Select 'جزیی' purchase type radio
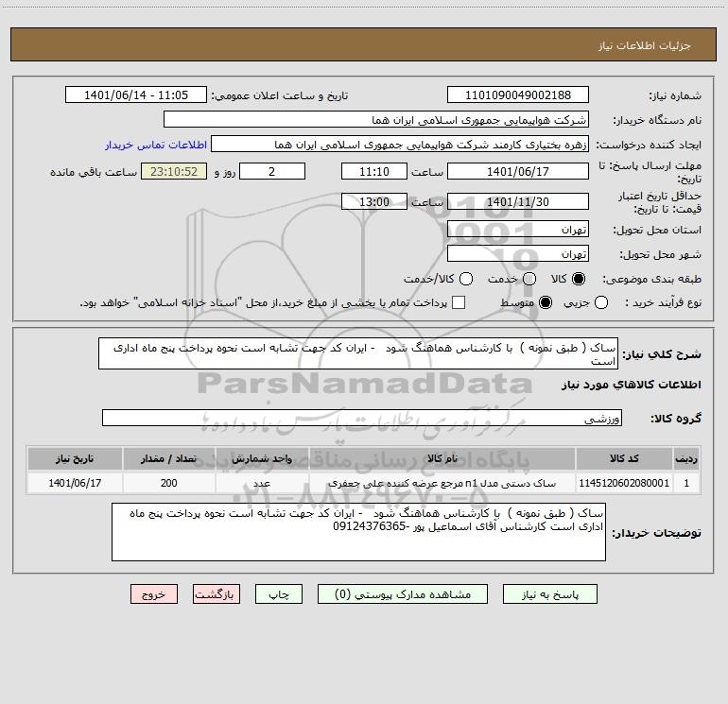Screen dimensions: 728x704 pos(630,303)
